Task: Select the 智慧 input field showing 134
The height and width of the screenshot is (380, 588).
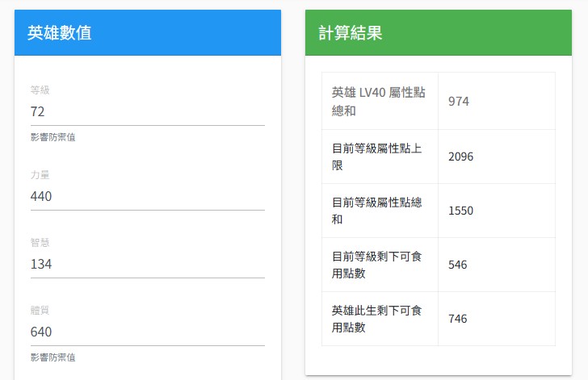Action: tap(147, 264)
